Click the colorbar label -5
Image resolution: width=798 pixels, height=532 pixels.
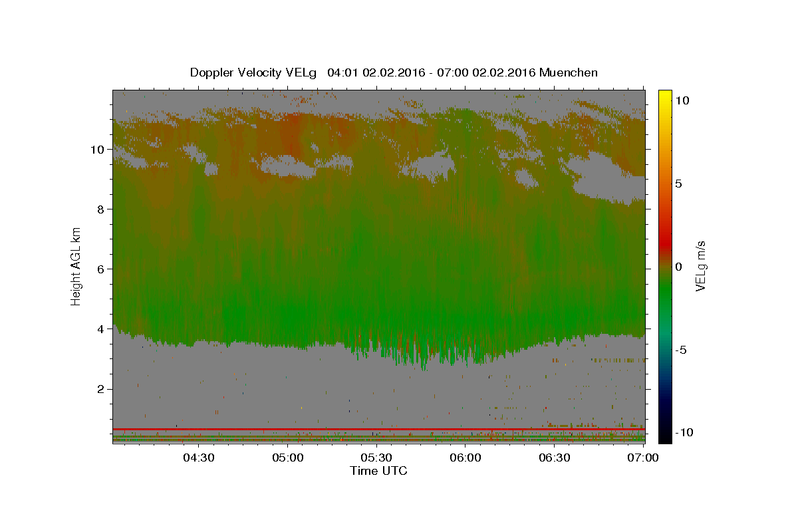681,350
